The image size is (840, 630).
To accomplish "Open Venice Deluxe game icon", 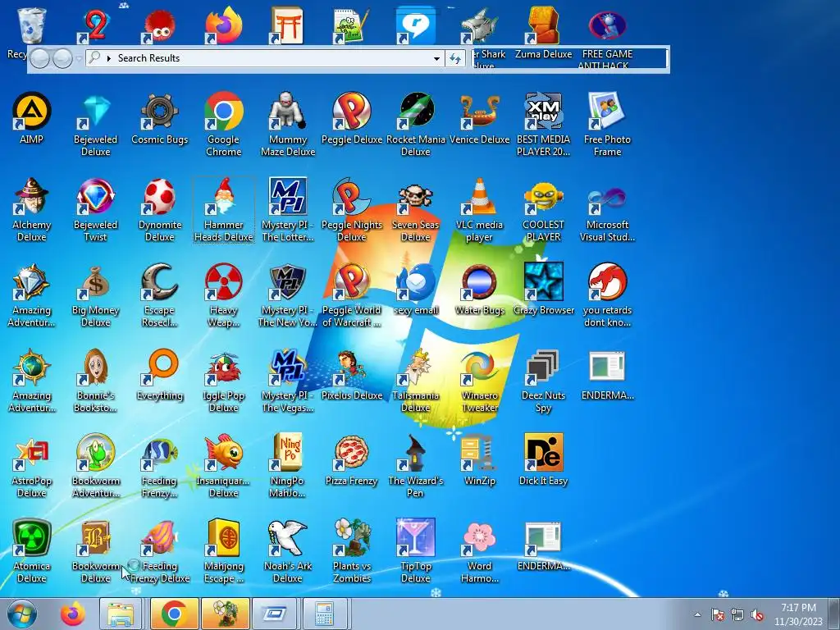I will [479, 119].
